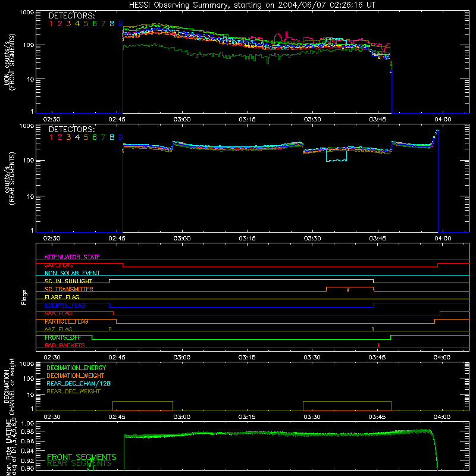
Task: Click the GAP_FLAG label
Action: tap(58, 265)
